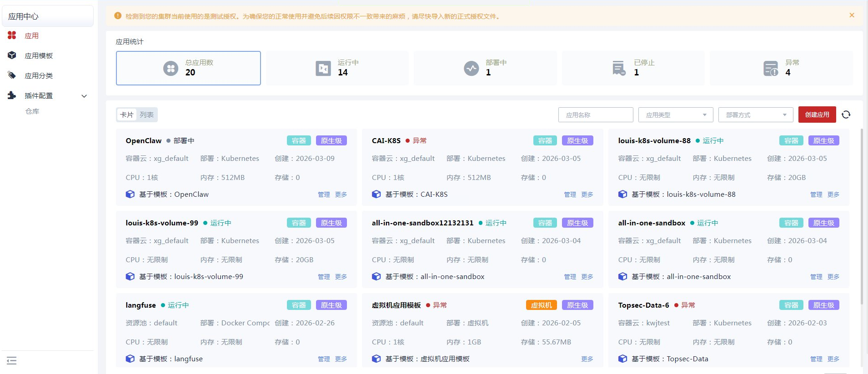This screenshot has width=868, height=374.
Task: Click the stopped apps statistic icon
Action: (619, 68)
